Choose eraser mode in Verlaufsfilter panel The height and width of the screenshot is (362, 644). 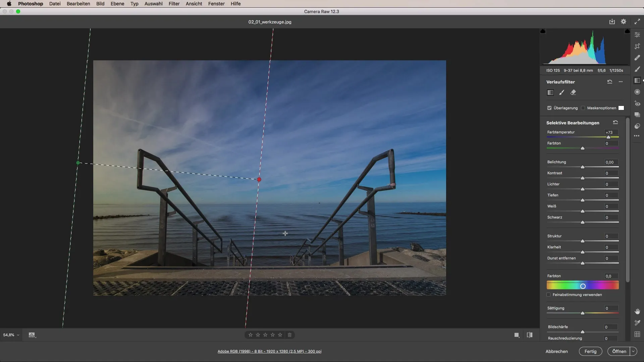(x=573, y=93)
